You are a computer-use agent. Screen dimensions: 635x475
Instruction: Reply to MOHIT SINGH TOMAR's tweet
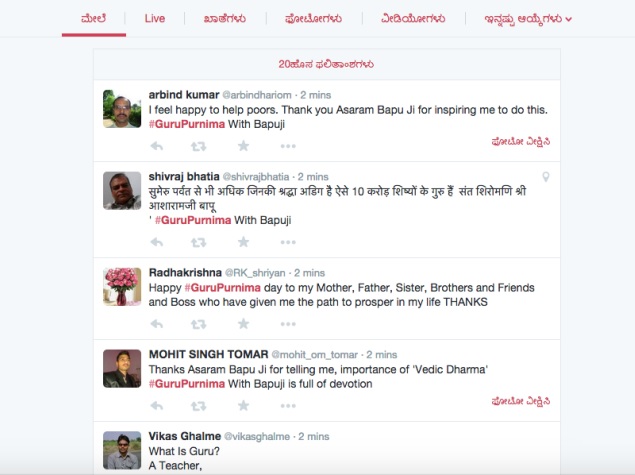click(157, 405)
